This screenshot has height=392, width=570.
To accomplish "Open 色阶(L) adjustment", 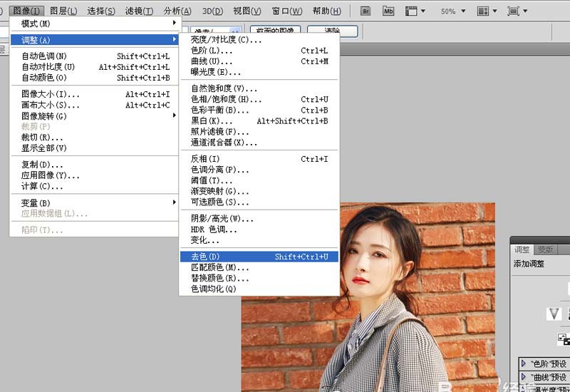I will [x=259, y=51].
